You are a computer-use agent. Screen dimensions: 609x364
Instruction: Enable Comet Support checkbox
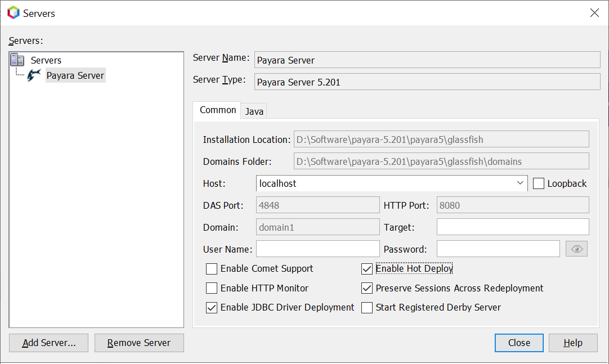[x=212, y=269]
